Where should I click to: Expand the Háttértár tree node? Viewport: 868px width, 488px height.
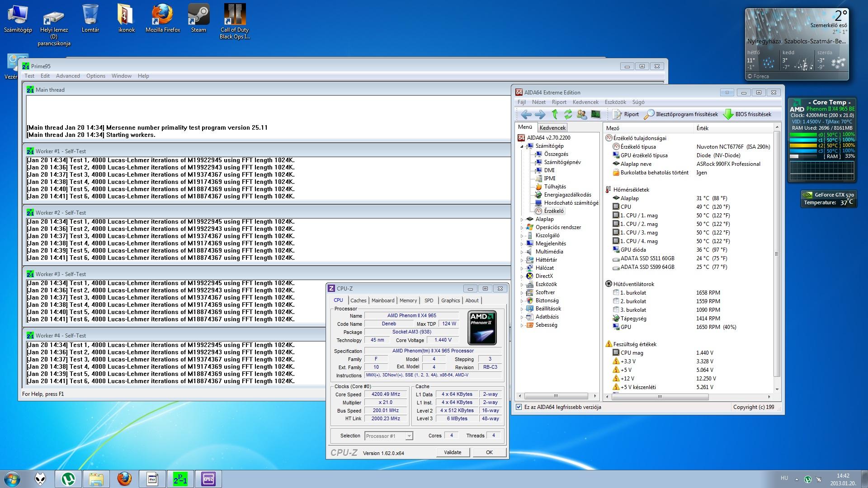click(x=522, y=260)
